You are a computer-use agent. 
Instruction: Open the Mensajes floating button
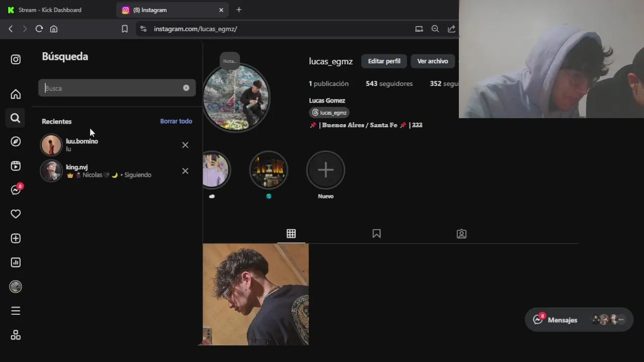pos(579,320)
